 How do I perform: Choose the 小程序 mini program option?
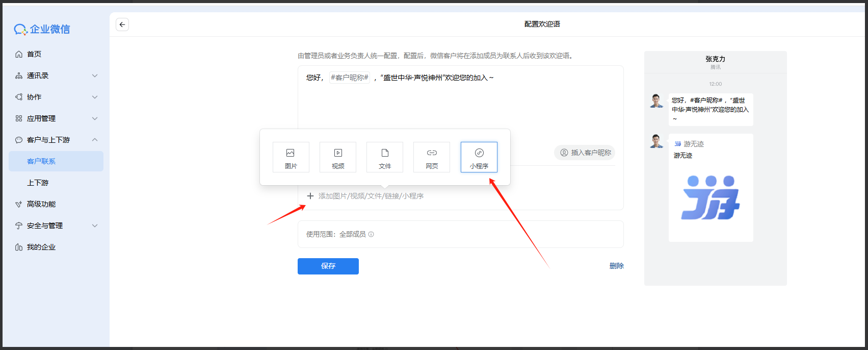tap(479, 157)
